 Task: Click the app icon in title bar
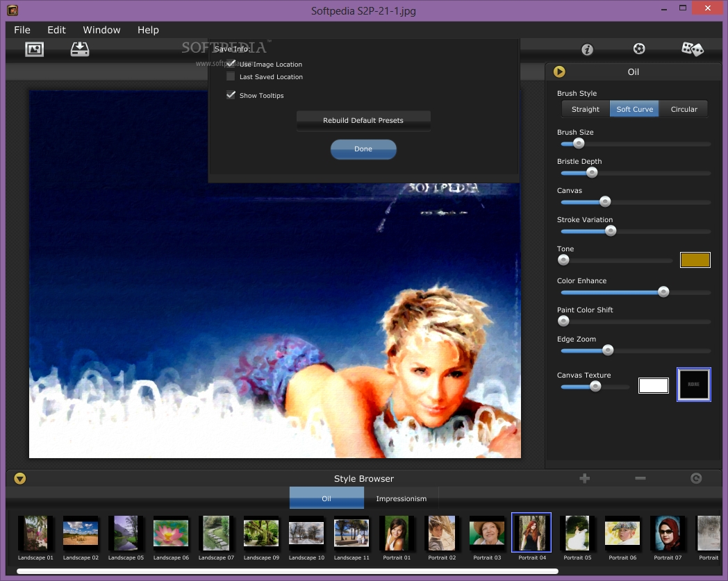pos(13,10)
